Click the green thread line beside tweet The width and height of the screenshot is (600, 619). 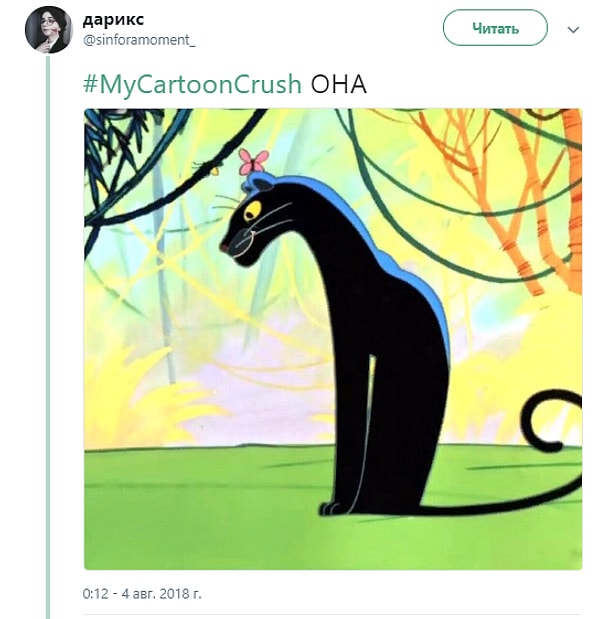(48, 330)
